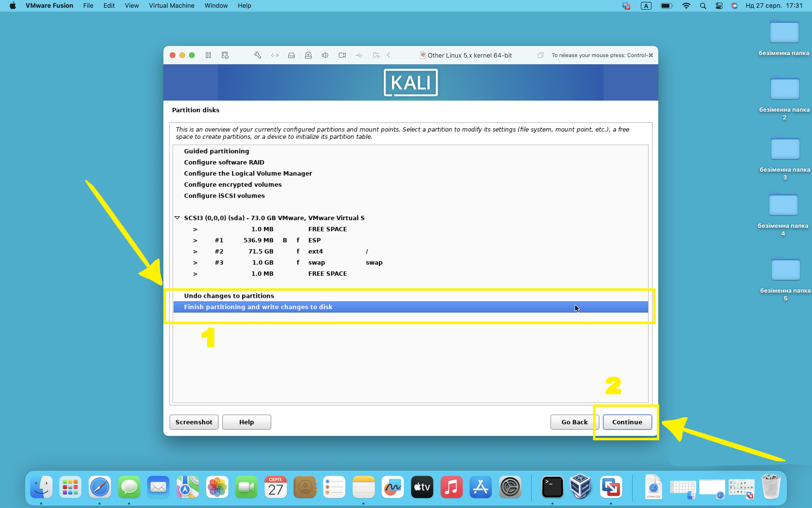This screenshot has height=508, width=812.
Task: Click the date and time in menu bar
Action: click(x=774, y=6)
